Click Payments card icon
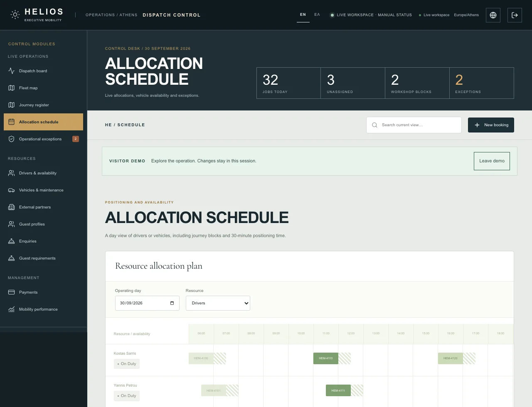Image resolution: width=532 pixels, height=407 pixels. tap(12, 292)
